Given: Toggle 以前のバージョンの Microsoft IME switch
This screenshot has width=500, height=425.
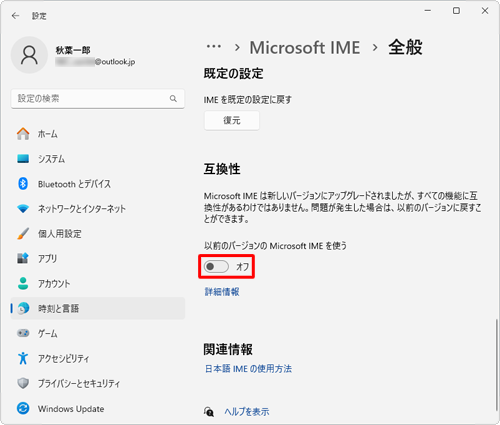Looking at the screenshot, I should pyautogui.click(x=216, y=266).
